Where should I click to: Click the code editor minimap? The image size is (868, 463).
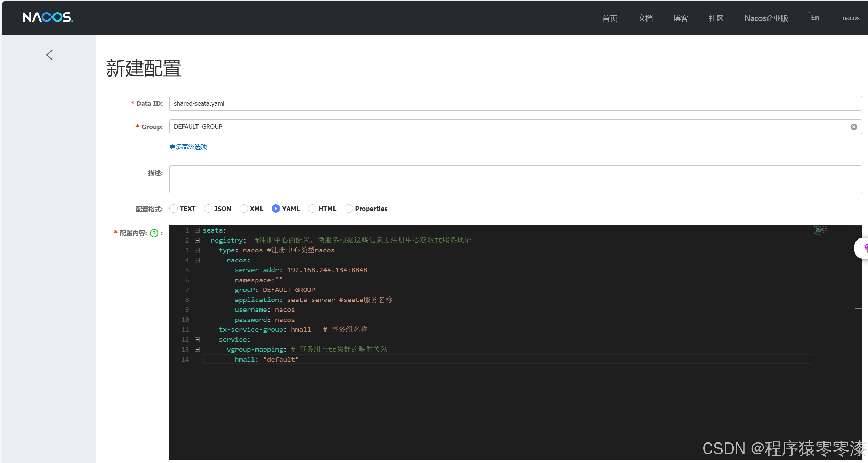[x=821, y=230]
